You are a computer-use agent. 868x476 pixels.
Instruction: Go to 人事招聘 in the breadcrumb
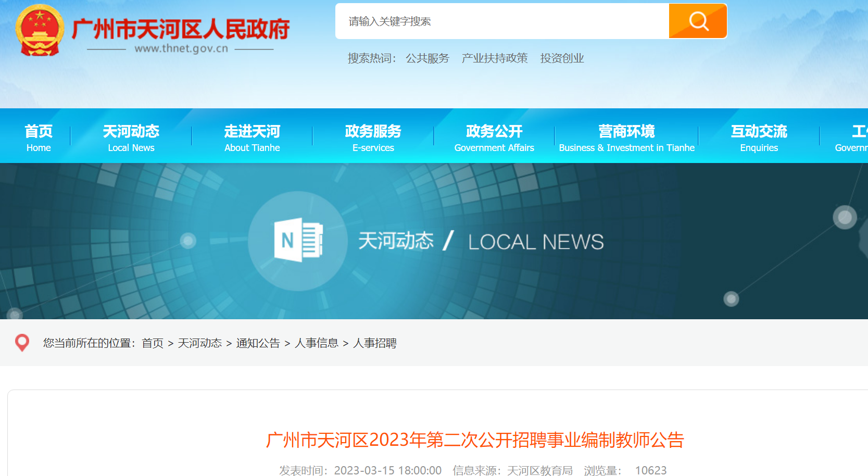[375, 343]
